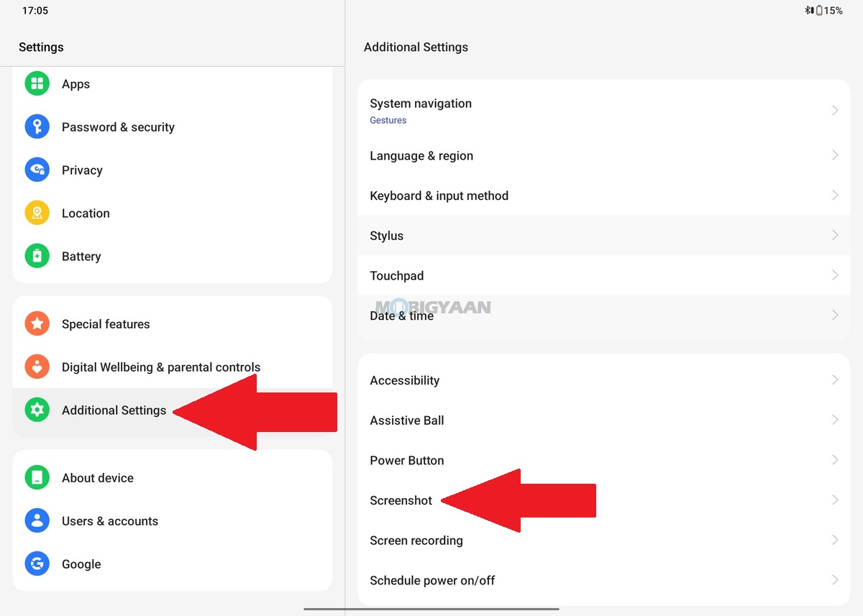Click the Privacy eye-lock icon

37,170
